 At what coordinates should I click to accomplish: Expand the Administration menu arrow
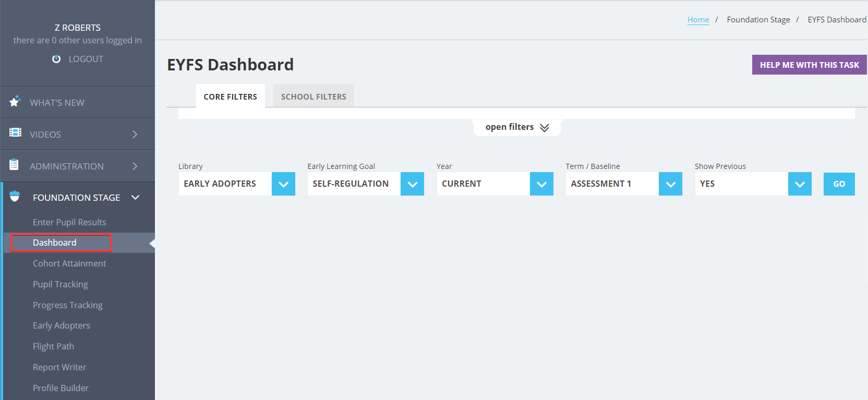135,166
